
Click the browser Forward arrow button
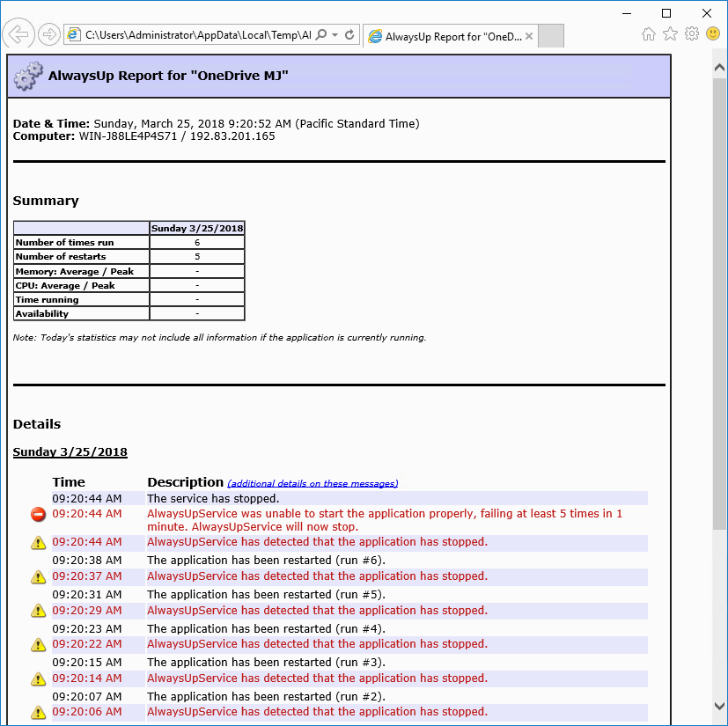[48, 34]
